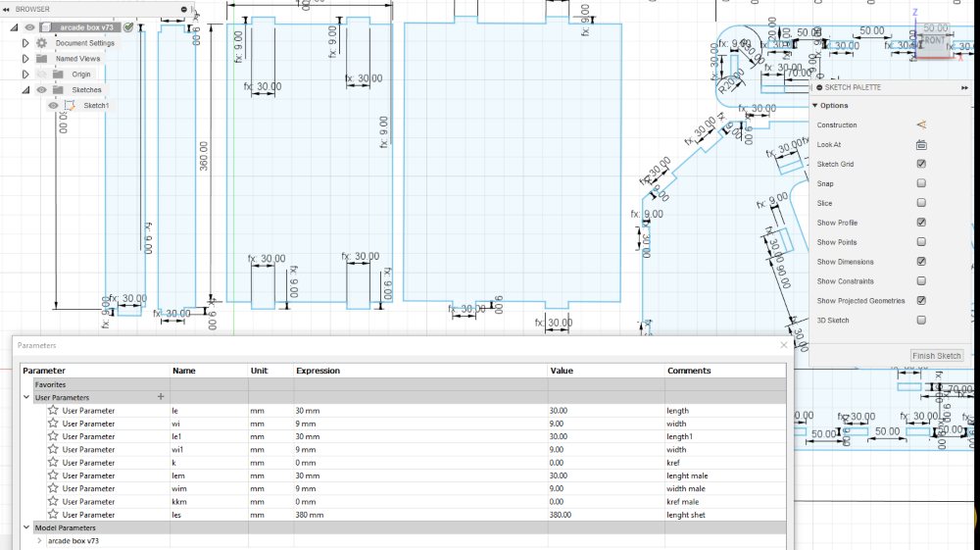Screen dimensions: 980x550
Task: Click the Document Settings gear icon
Action: point(41,43)
